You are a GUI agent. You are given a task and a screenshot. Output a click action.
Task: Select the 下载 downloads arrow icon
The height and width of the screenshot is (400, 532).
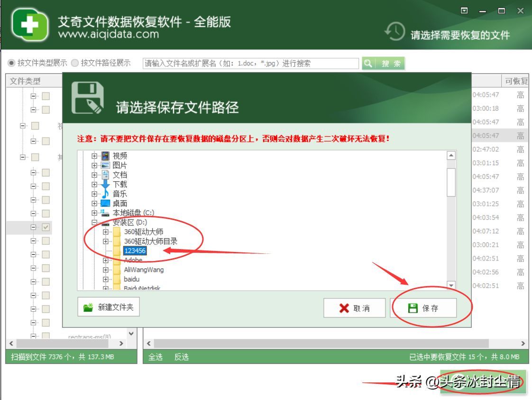coord(106,185)
